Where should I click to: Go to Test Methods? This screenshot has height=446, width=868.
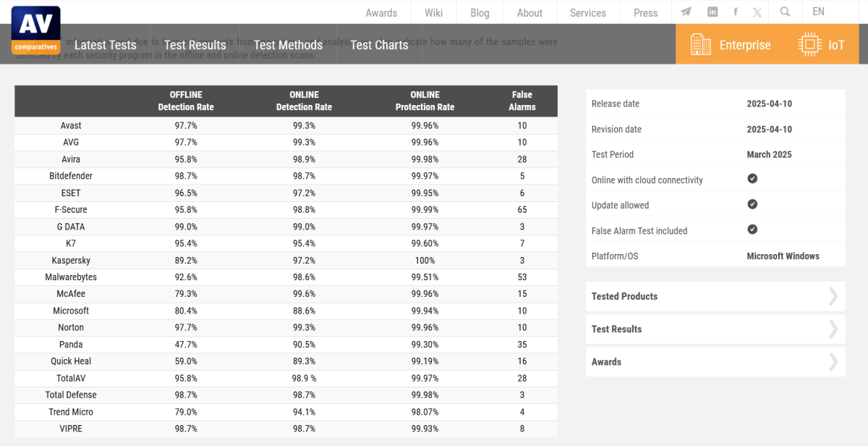point(288,45)
